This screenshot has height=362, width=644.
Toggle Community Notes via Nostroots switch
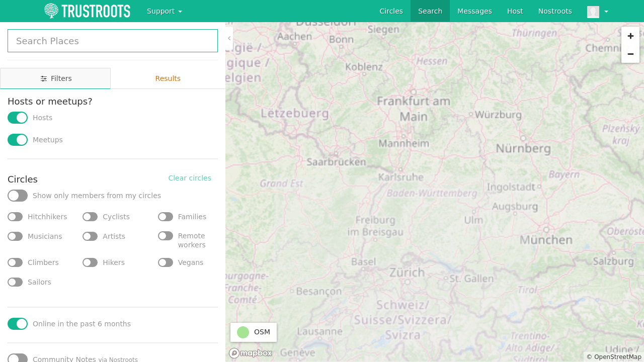[18, 358]
